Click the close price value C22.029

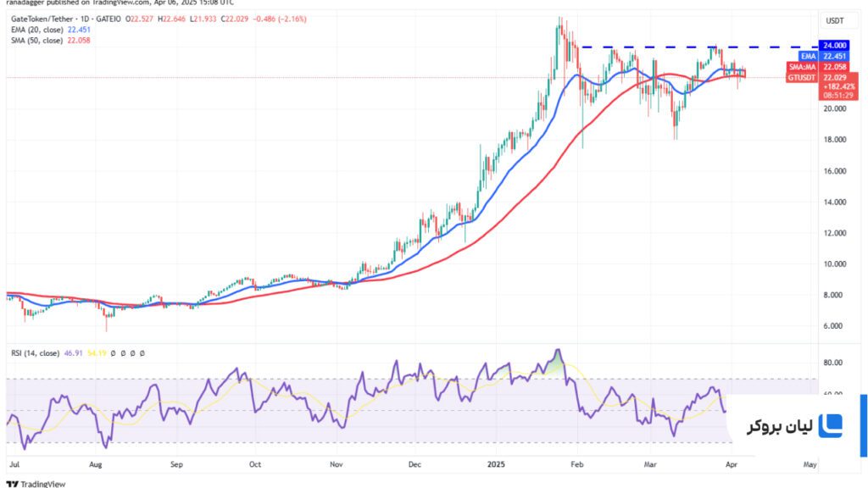point(235,19)
